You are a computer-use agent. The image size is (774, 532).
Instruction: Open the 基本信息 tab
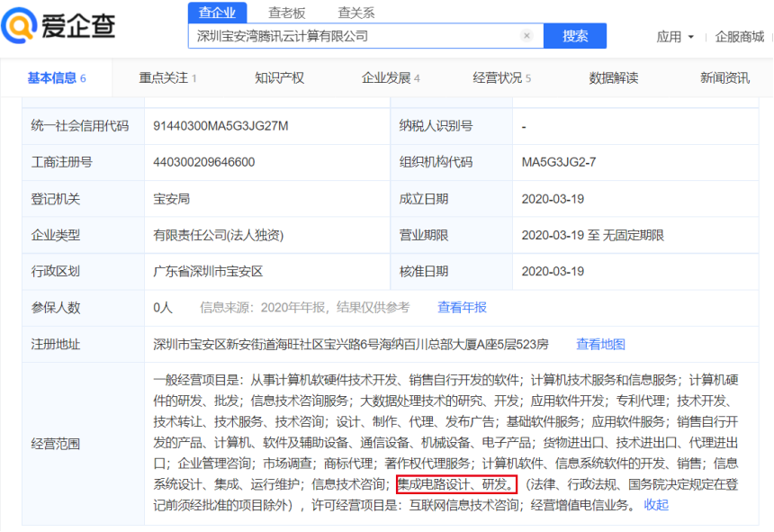(57, 78)
